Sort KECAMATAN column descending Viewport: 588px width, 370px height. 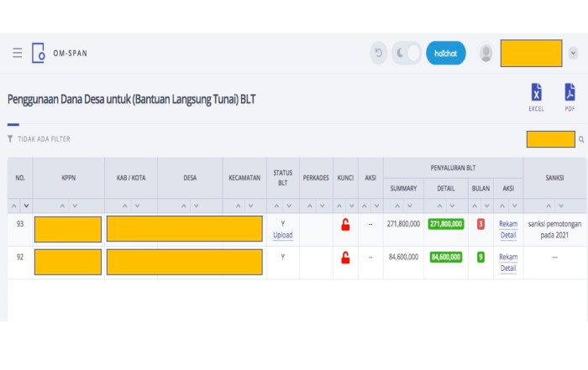point(251,206)
